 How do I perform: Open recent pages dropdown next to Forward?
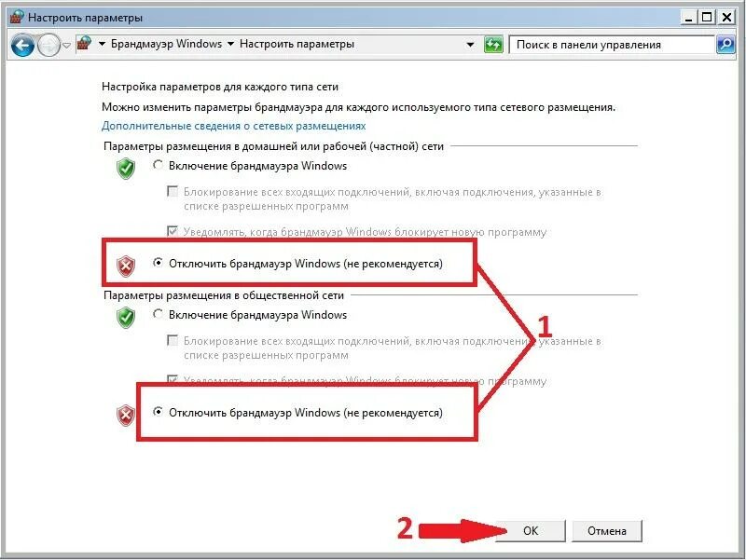pyautogui.click(x=66, y=46)
